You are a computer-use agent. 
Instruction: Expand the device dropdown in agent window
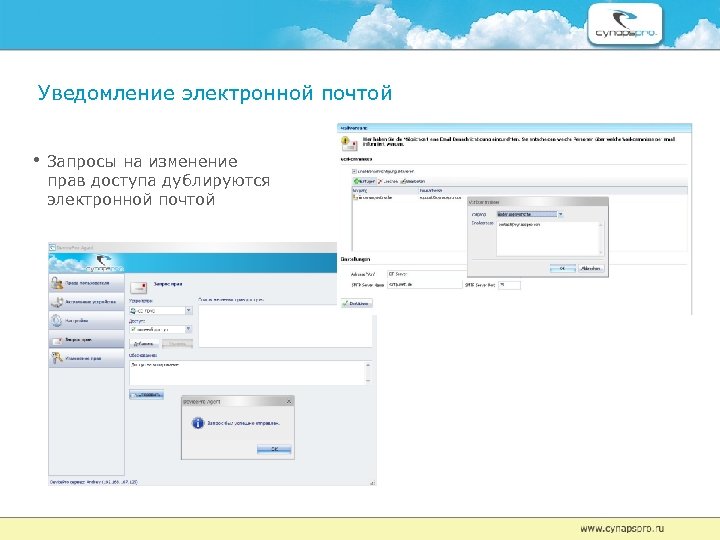tap(189, 311)
